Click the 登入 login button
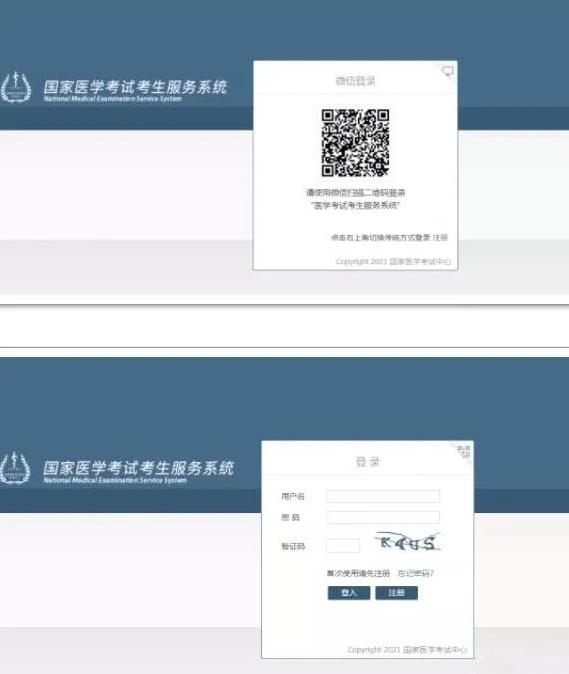The image size is (569, 674). [349, 593]
